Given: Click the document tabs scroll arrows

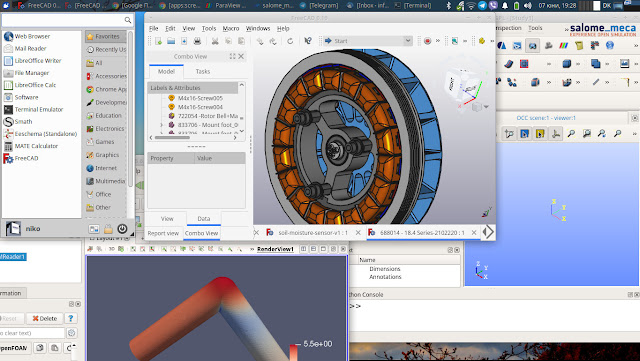Looking at the screenshot, I should (x=488, y=232).
